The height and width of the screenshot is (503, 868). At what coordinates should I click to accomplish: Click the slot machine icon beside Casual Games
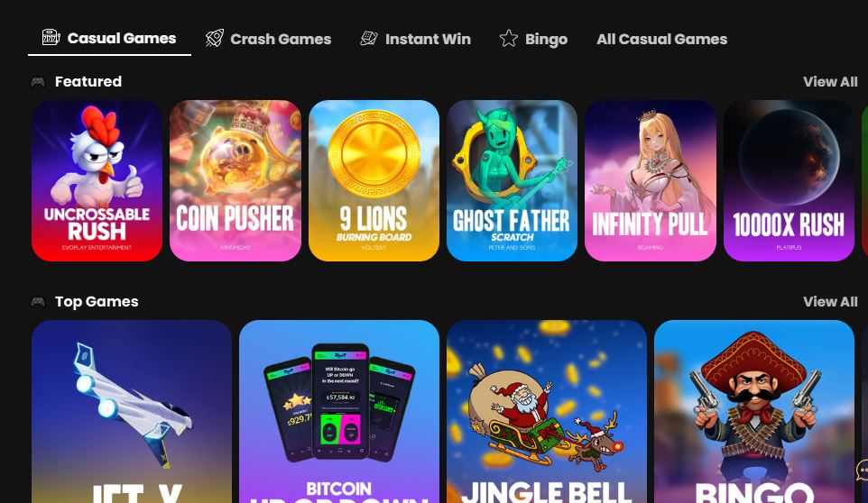(x=51, y=38)
